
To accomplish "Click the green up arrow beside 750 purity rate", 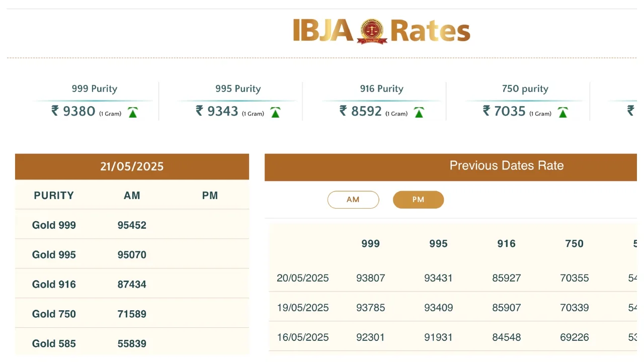I will (562, 113).
